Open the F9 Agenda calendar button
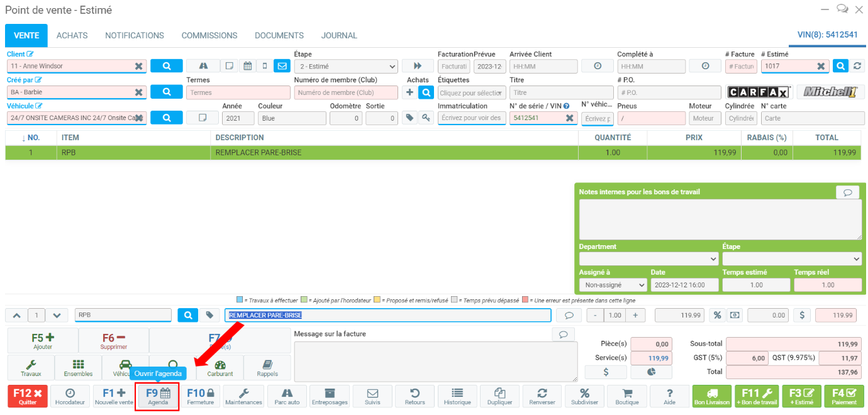Screen dimensions: 868x415 coord(158,396)
